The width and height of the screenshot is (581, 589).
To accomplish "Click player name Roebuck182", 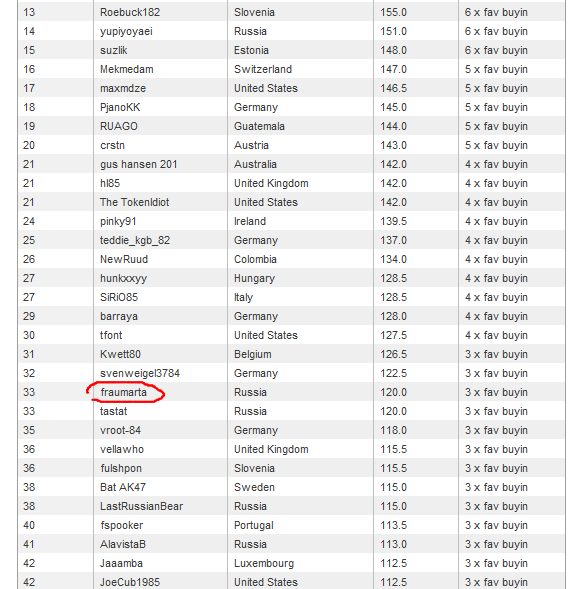I will click(130, 12).
